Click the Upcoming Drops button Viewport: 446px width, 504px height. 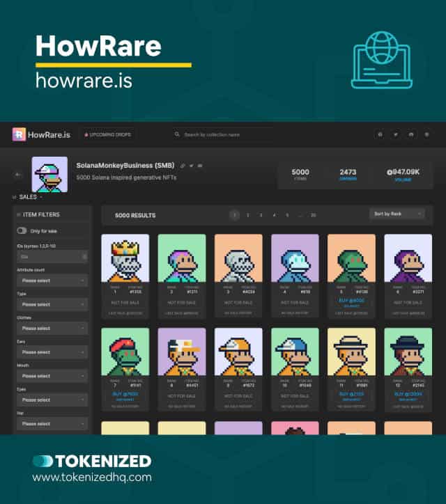tap(108, 134)
